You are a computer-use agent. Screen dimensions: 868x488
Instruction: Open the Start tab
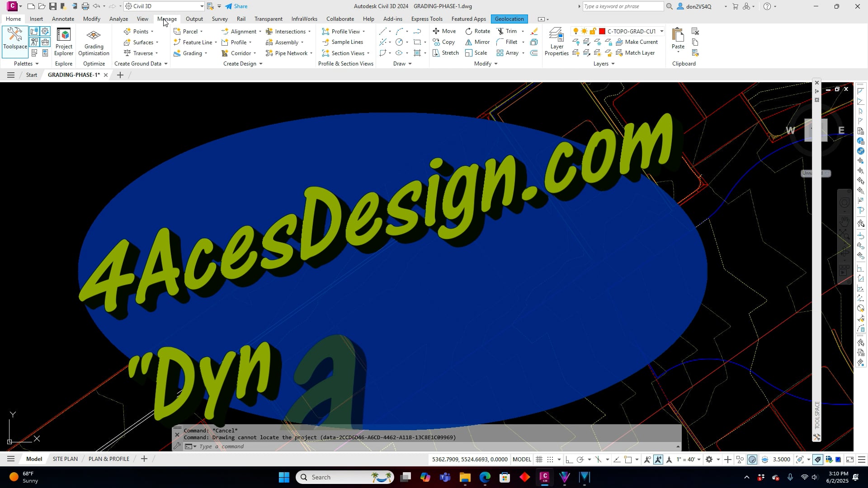32,75
